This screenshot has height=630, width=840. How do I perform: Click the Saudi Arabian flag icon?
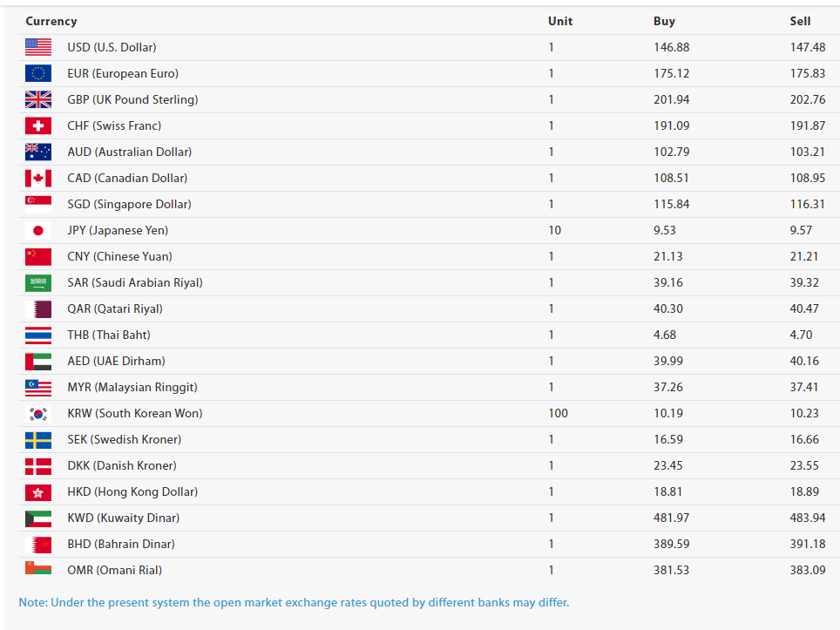pos(38,282)
